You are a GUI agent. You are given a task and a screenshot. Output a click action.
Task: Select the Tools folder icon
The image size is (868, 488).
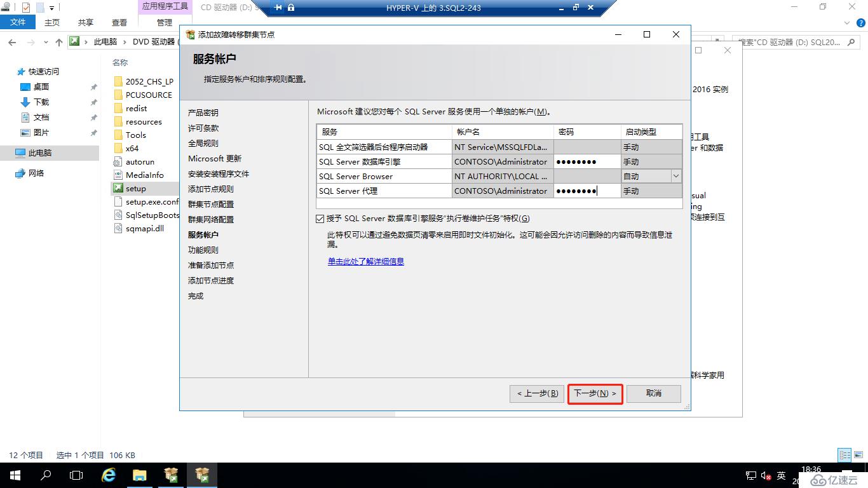pos(118,135)
